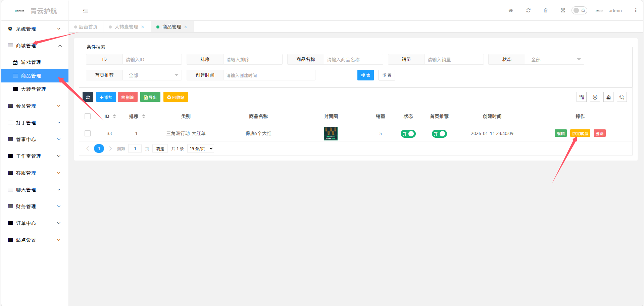Click the home icon in top bar
Viewport: 644px width, 306px height.
(511, 10)
